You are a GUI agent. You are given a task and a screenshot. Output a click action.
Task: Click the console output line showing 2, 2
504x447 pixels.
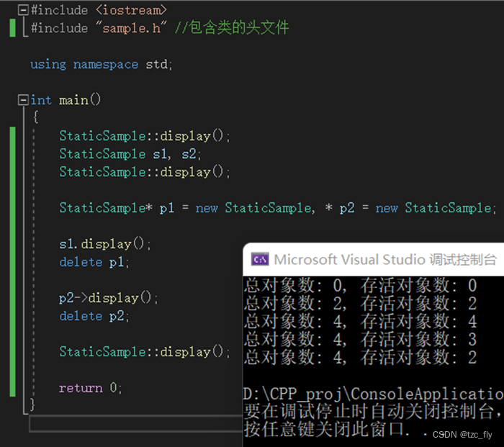pyautogui.click(x=360, y=303)
